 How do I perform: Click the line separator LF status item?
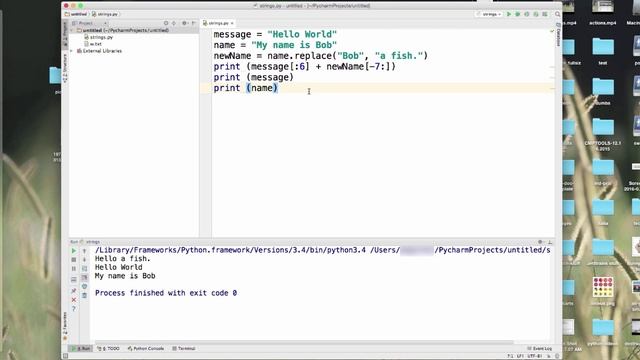tap(520, 356)
